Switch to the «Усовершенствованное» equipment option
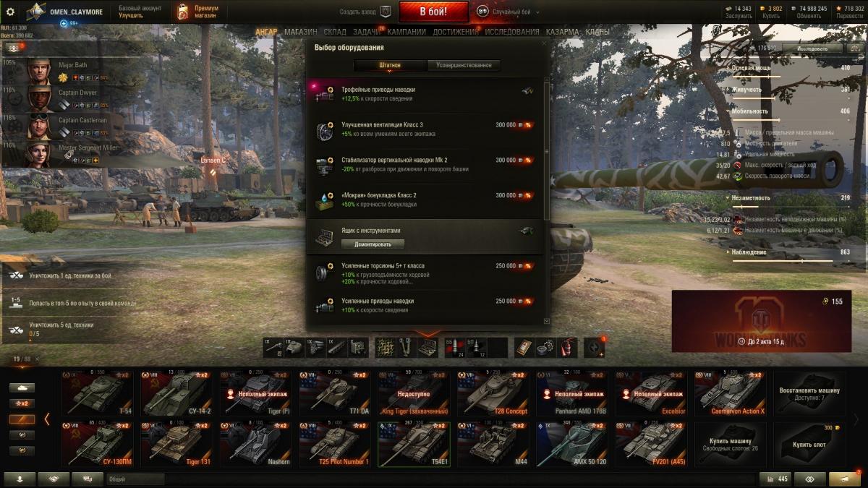This screenshot has height=488, width=868. coord(464,65)
